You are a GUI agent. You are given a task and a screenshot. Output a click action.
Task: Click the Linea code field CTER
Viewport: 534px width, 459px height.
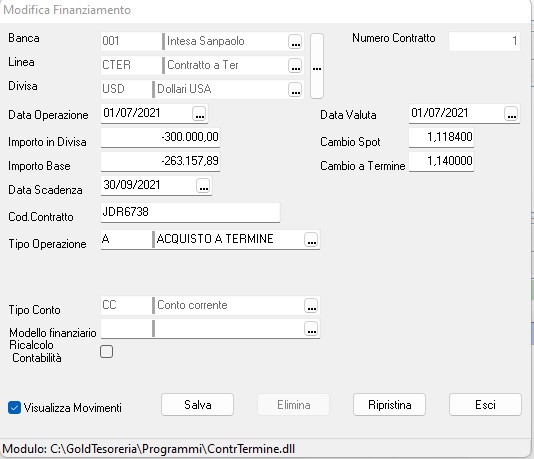click(131, 65)
